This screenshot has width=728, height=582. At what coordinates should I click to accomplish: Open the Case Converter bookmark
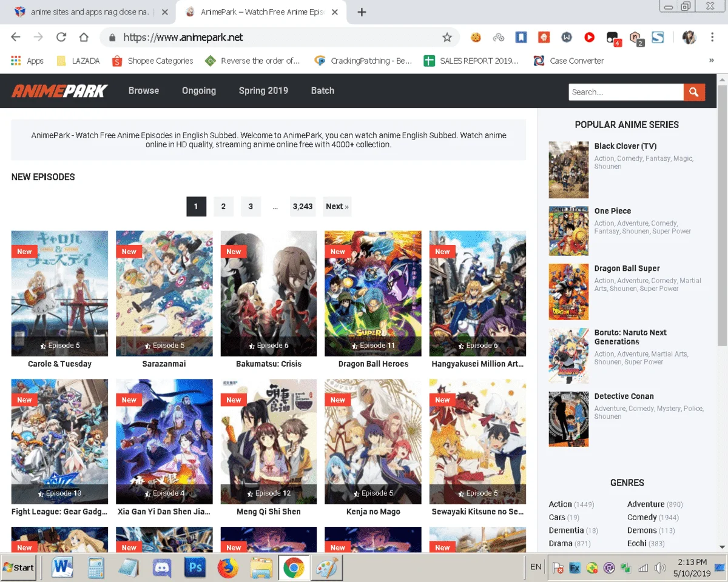coord(568,61)
